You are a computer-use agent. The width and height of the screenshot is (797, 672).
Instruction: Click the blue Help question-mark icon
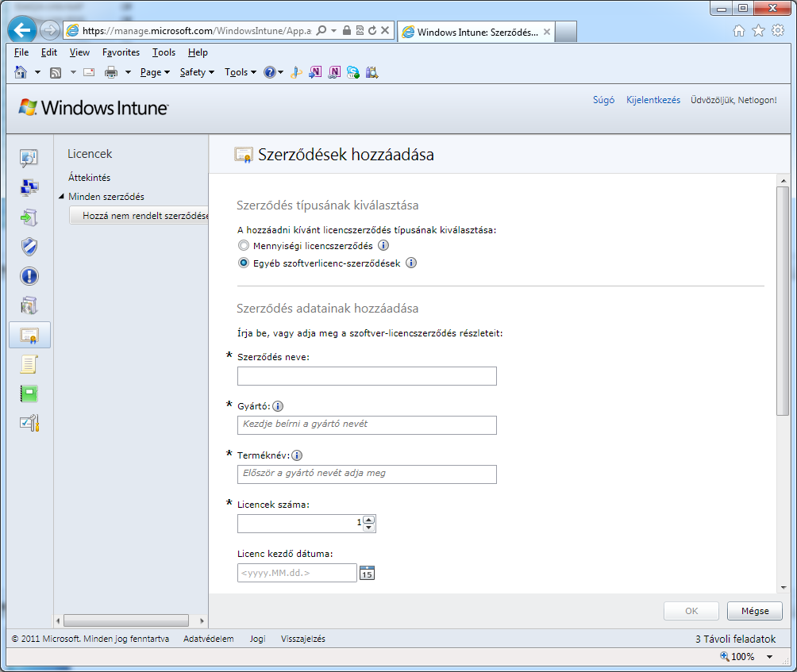[269, 72]
